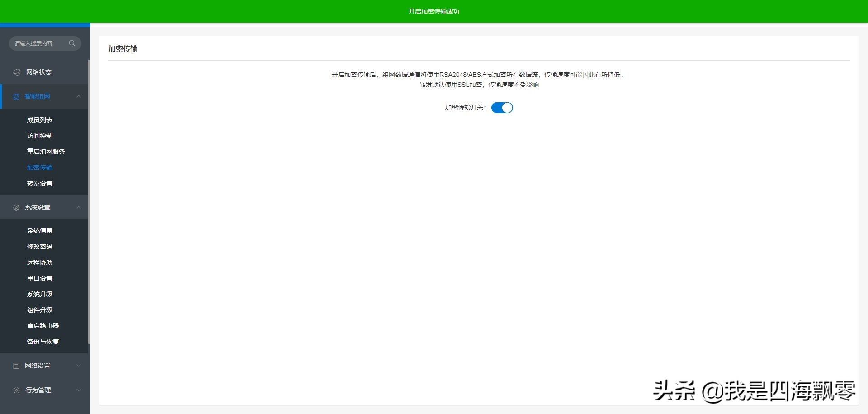This screenshot has width=868, height=414.
Task: Click the 智能组网 sidebar icon
Action: click(16, 96)
